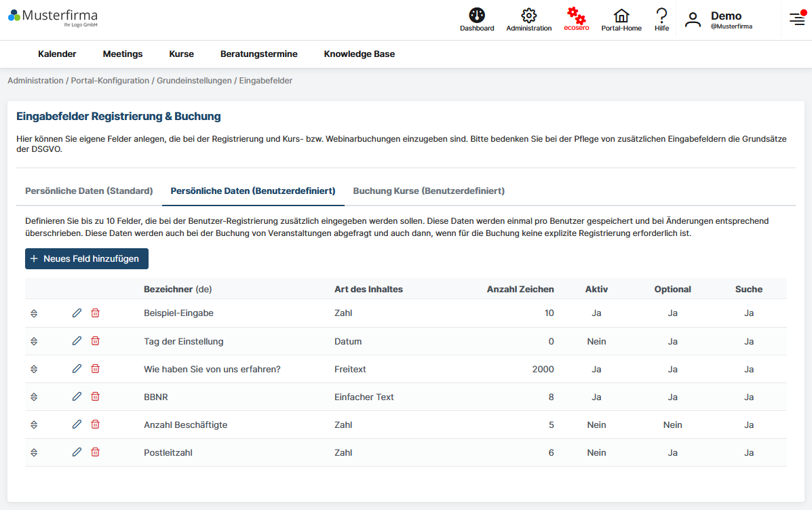Edit the Postleitzahl field
Image resolution: width=812 pixels, height=510 pixels.
(x=77, y=452)
